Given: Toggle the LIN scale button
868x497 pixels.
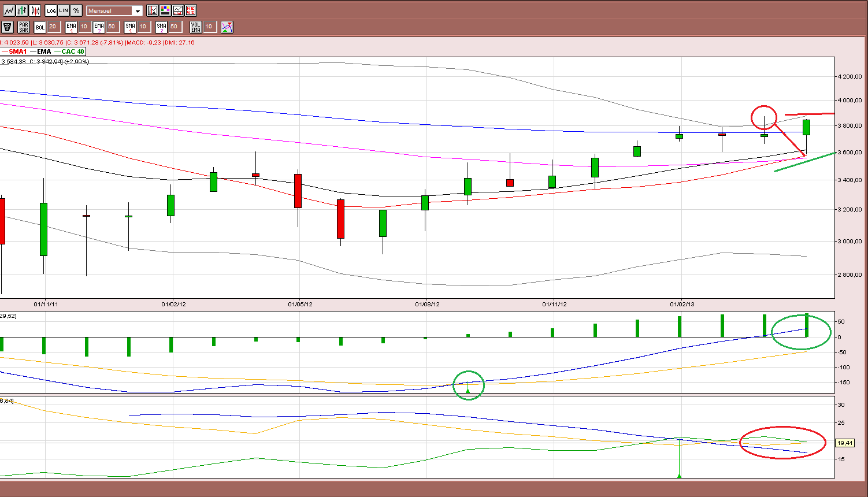Looking at the screenshot, I should pyautogui.click(x=64, y=10).
